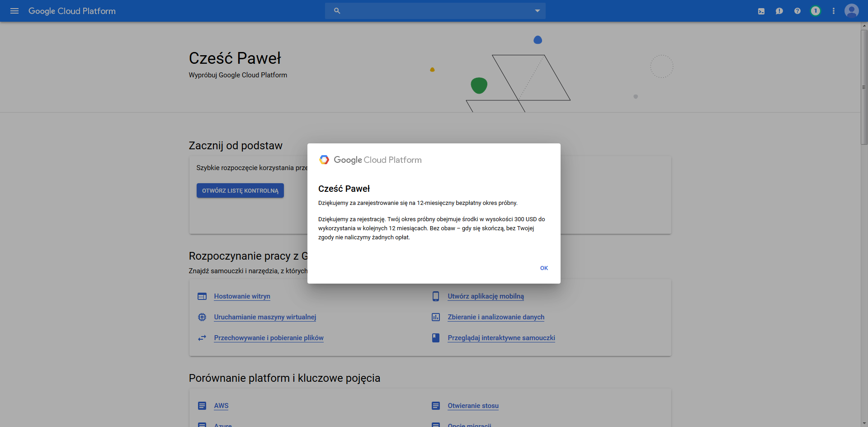Click the Porównanie platform i kluczowe pojęcia heading
868x427 pixels.
tap(284, 378)
